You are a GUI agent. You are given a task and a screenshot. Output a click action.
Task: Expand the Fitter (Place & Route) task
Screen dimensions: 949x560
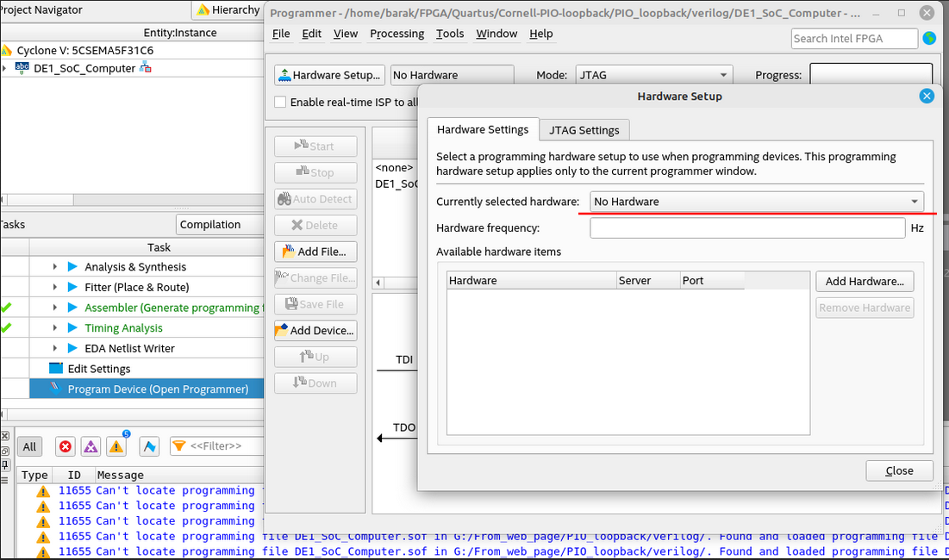click(55, 287)
